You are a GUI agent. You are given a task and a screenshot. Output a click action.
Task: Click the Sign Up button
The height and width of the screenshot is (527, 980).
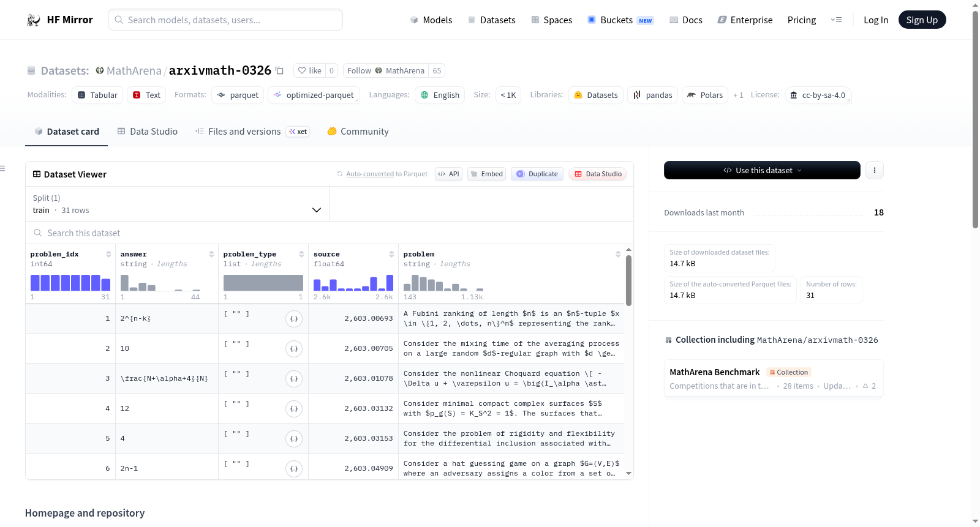[x=922, y=20]
